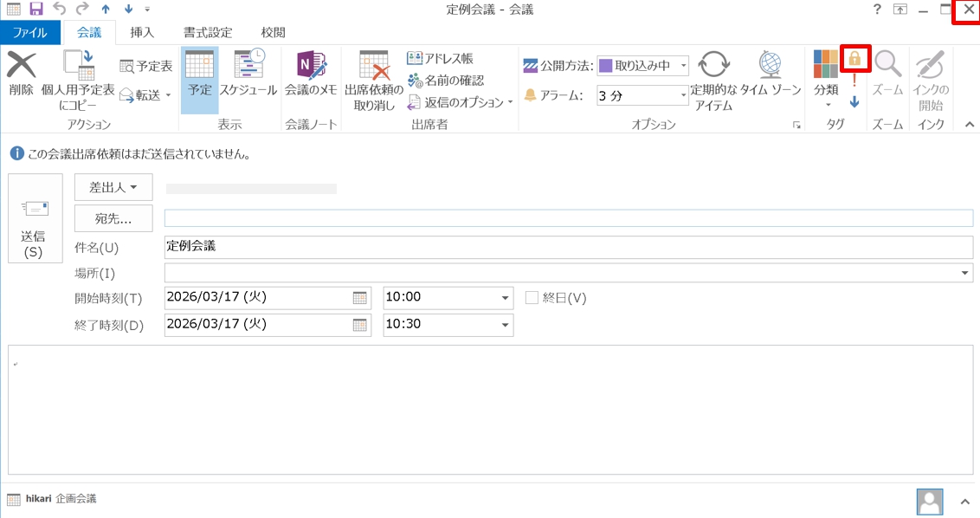This screenshot has width=980, height=518.
Task: Click the 送信 send button
Action: click(35, 218)
